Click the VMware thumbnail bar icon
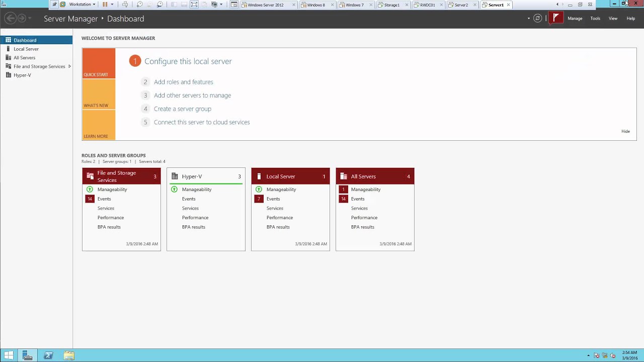This screenshot has width=644, height=362. (x=184, y=5)
